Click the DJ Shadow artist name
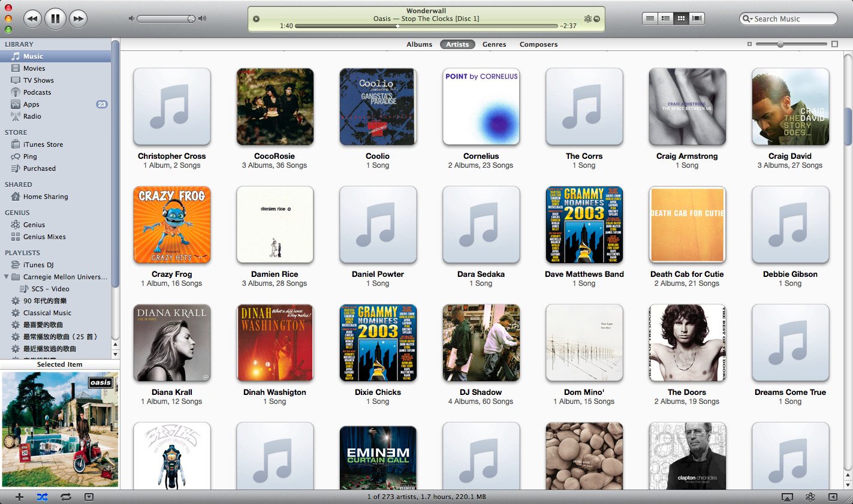The height and width of the screenshot is (504, 853). pos(481,393)
